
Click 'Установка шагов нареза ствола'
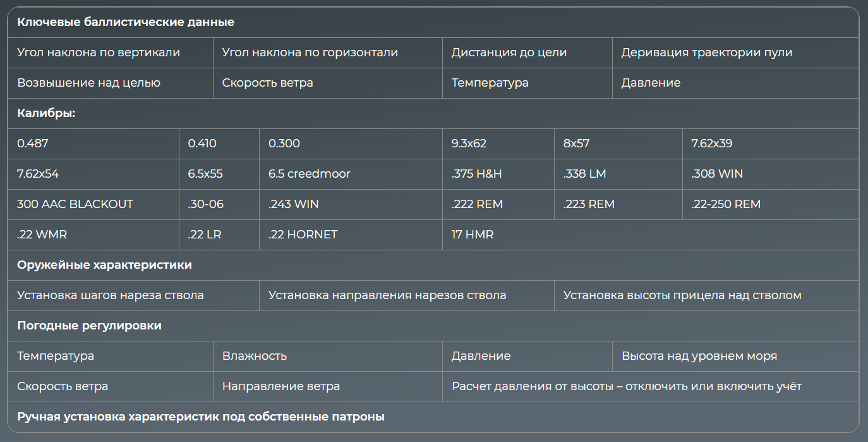pyautogui.click(x=111, y=295)
